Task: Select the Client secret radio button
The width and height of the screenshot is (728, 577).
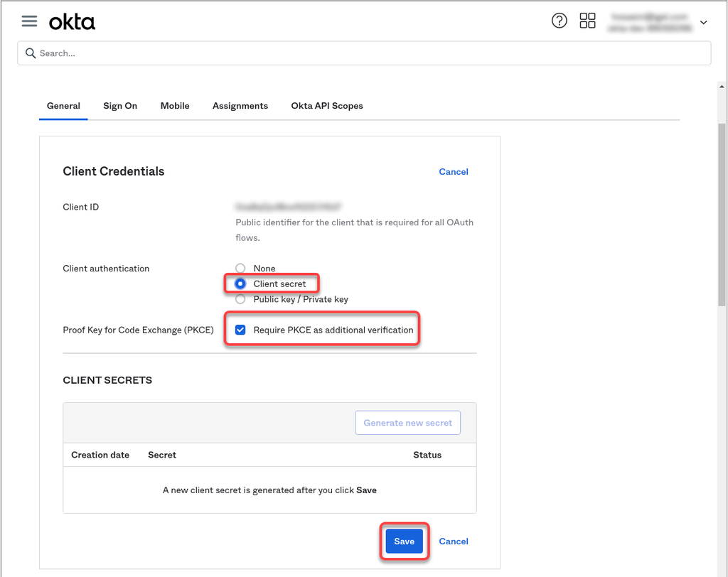Action: [x=240, y=284]
